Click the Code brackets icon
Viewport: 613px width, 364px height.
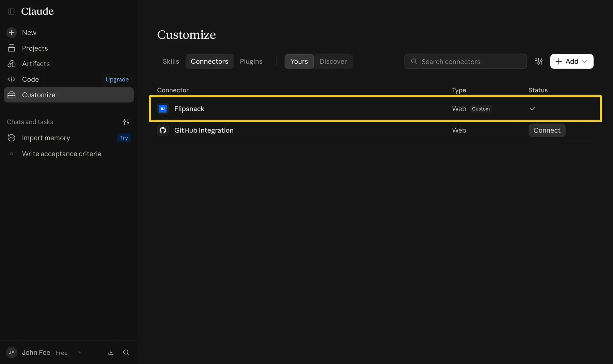point(11,79)
